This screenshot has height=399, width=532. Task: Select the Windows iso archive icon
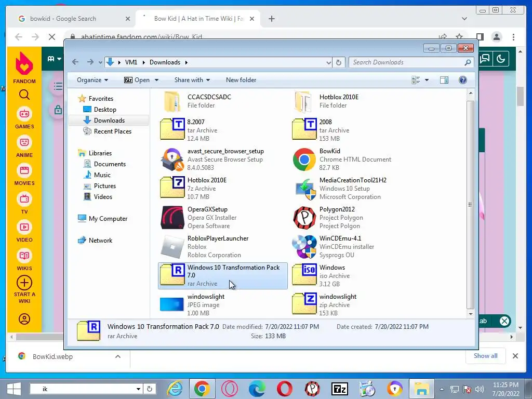point(304,275)
